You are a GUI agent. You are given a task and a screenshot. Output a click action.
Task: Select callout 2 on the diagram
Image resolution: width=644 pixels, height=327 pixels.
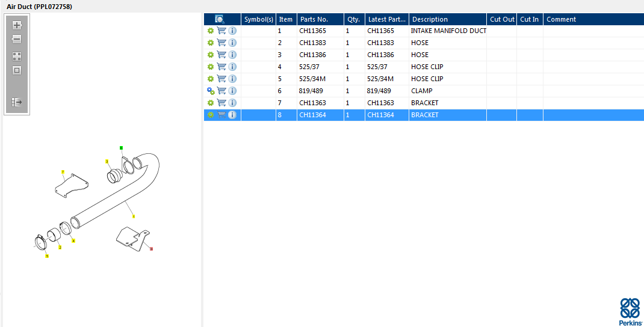coord(60,247)
